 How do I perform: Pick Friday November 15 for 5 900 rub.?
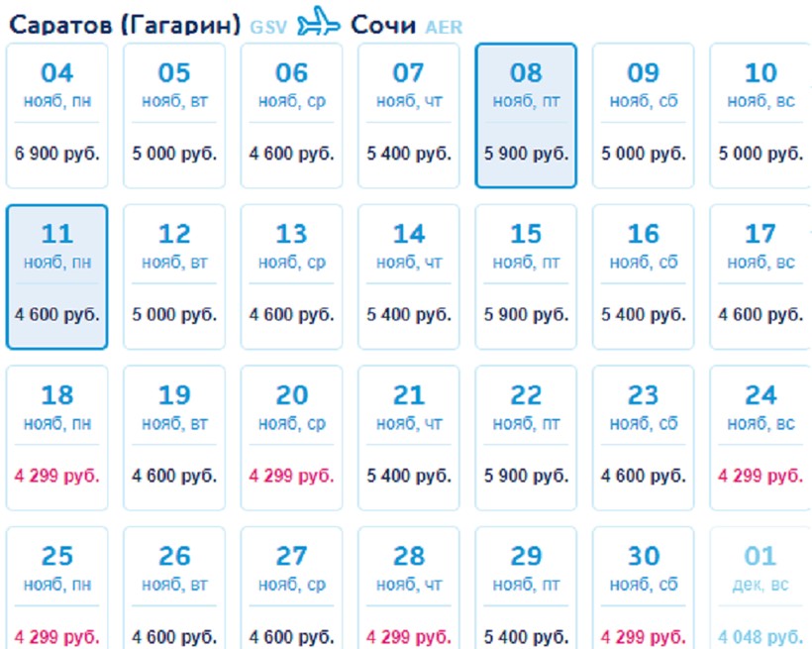(x=526, y=276)
